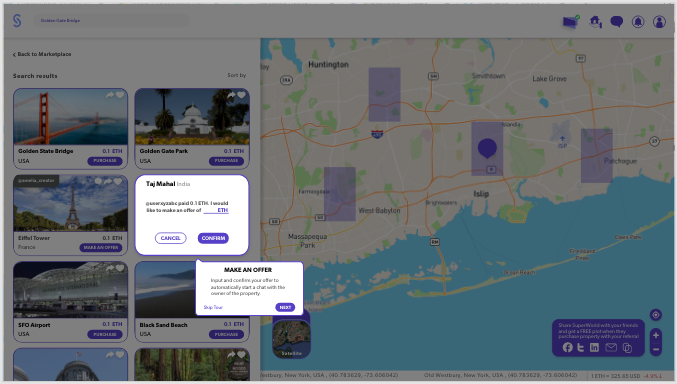Viewport: 677px width, 384px height.
Task: Share the SFO Airport card
Action: point(110,268)
